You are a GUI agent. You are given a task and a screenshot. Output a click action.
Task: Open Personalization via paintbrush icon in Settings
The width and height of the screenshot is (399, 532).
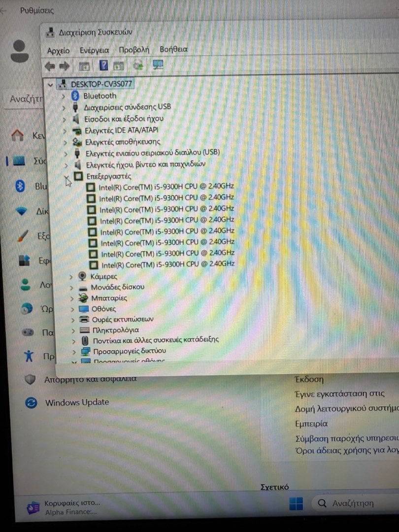[23, 236]
